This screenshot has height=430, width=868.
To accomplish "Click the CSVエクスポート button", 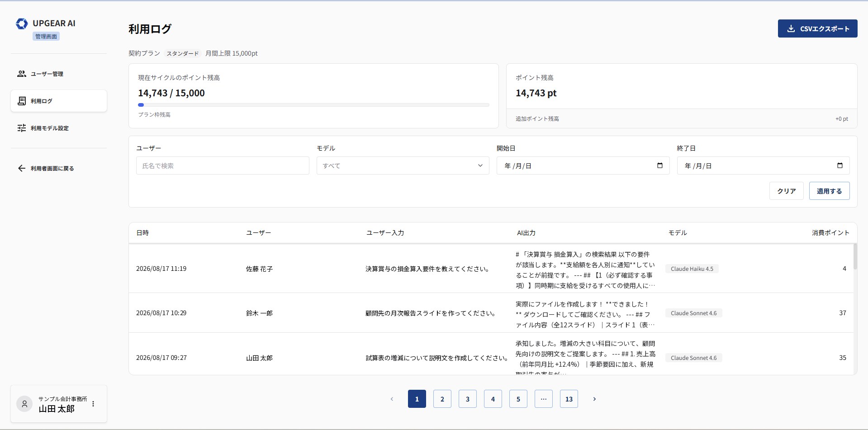I will pos(817,28).
